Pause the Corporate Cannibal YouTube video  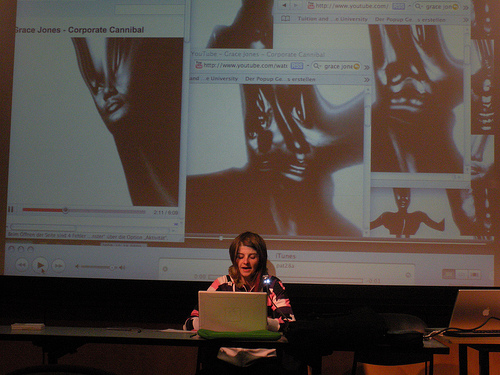(x=11, y=209)
